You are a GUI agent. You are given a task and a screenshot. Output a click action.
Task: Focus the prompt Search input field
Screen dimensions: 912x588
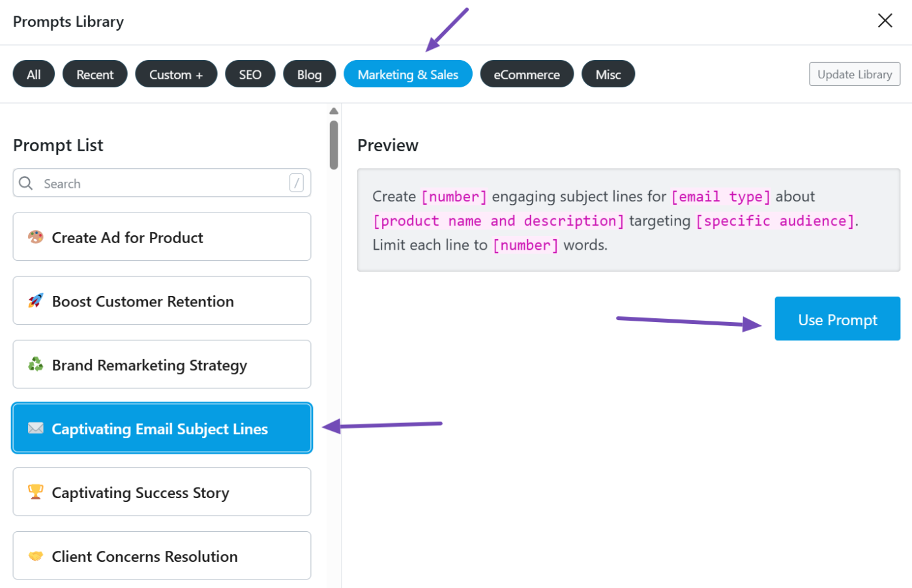tap(163, 184)
